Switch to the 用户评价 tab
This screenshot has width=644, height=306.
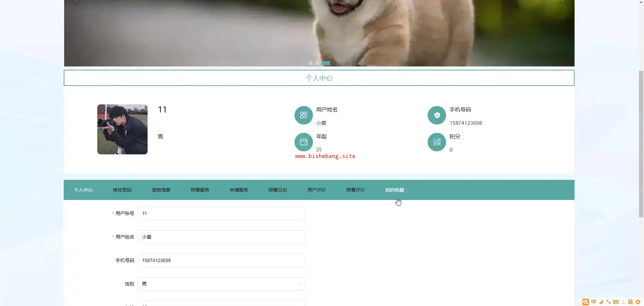[317, 190]
